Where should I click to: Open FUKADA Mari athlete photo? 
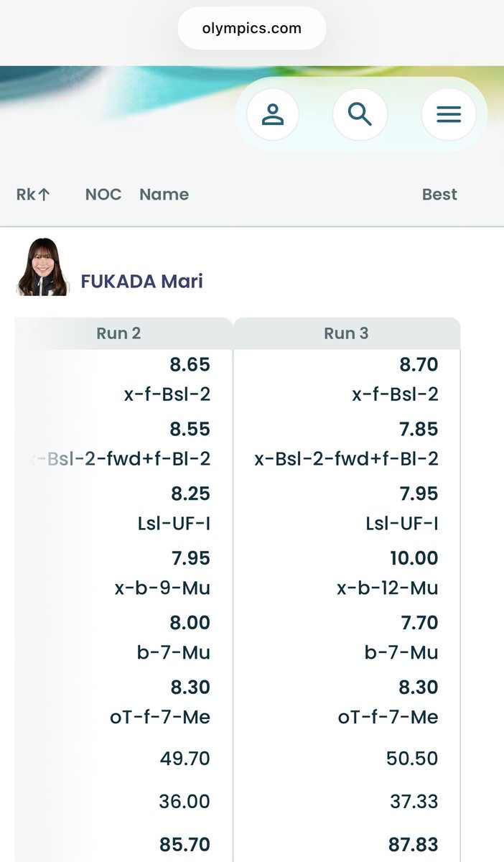pos(42,267)
